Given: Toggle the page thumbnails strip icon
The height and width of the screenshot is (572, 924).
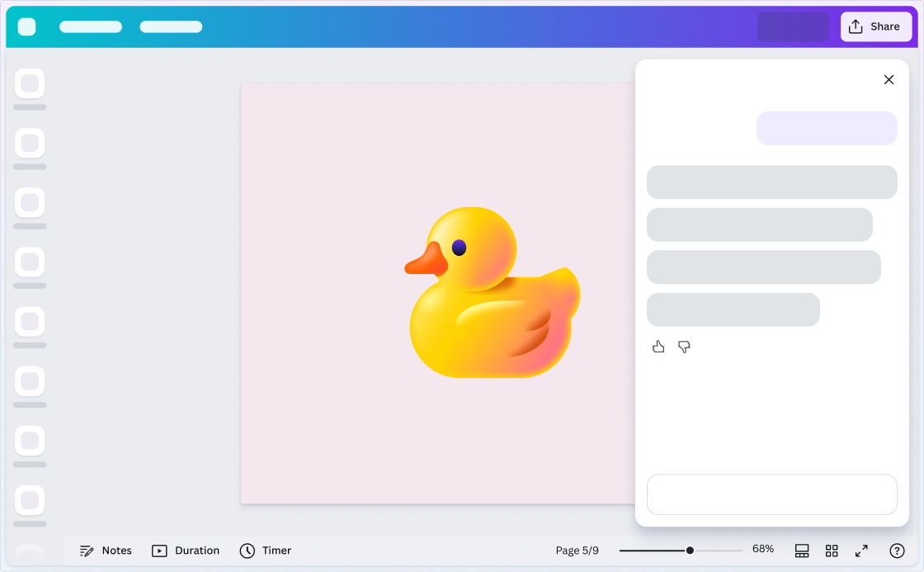Looking at the screenshot, I should (802, 551).
